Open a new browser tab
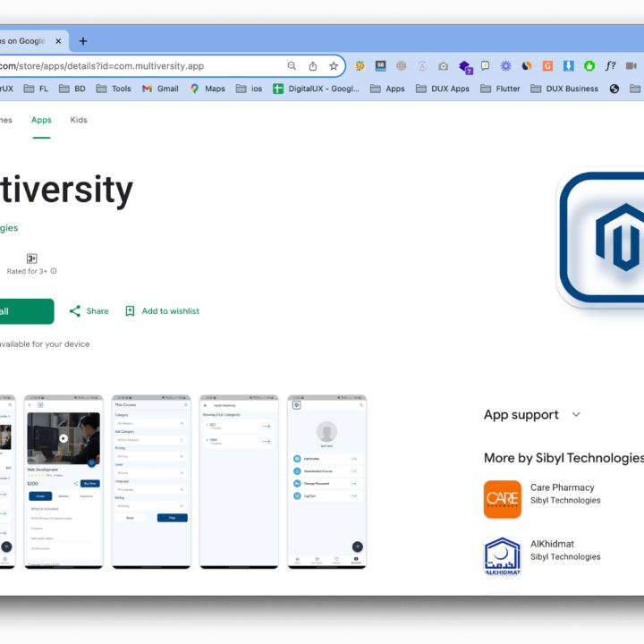The width and height of the screenshot is (644, 644). click(x=83, y=41)
